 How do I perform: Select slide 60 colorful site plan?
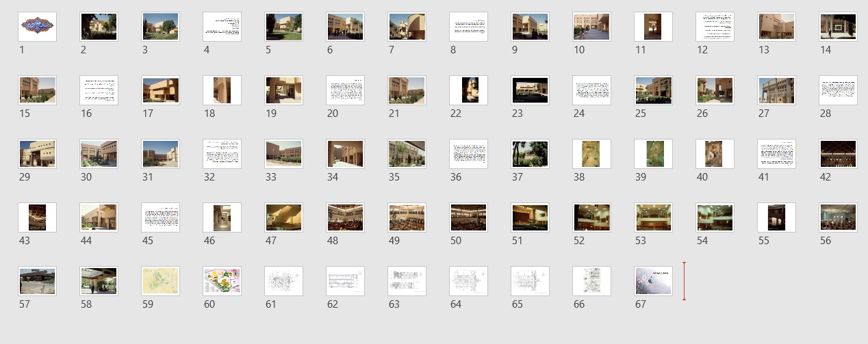222,281
